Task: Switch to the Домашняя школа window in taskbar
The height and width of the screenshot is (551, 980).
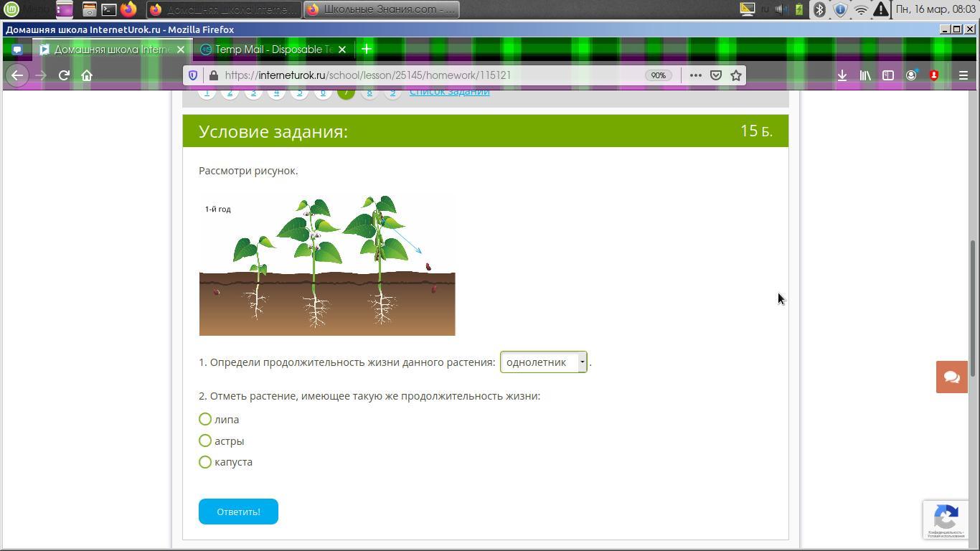Action: [224, 9]
